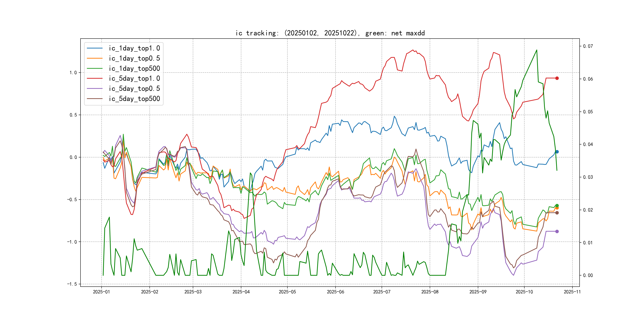Click the 2025-01 x-axis tick label
The width and height of the screenshot is (644, 322).
[x=101, y=292]
